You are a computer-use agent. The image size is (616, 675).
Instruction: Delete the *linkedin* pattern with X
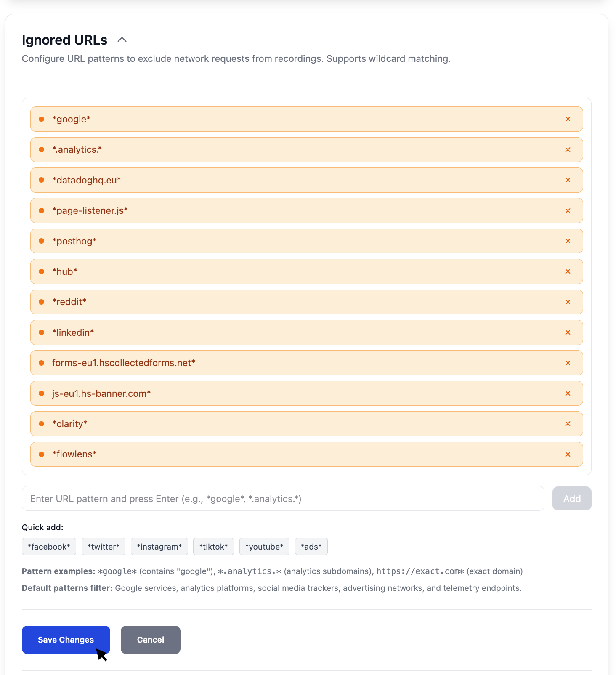568,332
